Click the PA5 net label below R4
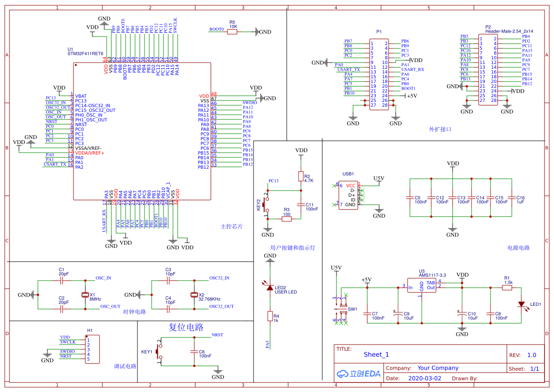The image size is (554, 392). (267, 345)
